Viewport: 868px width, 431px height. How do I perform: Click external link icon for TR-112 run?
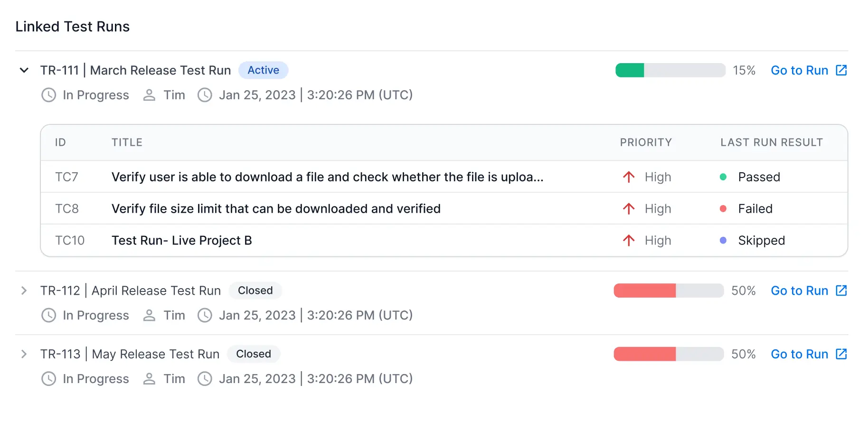pos(841,290)
